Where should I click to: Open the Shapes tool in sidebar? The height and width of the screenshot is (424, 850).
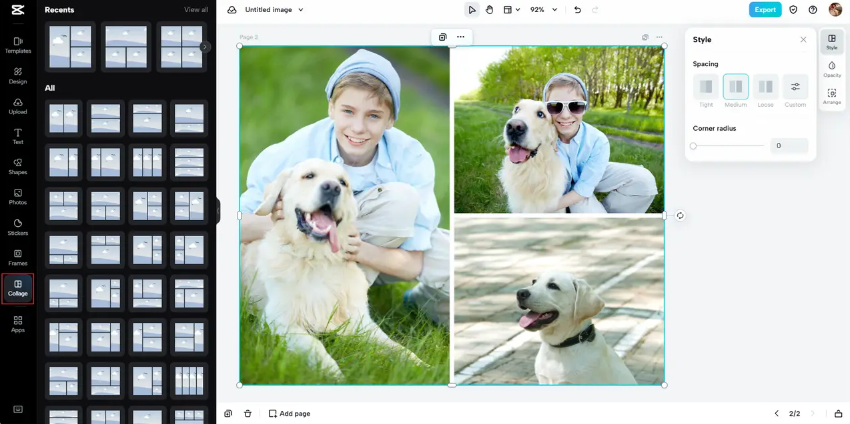pos(18,166)
